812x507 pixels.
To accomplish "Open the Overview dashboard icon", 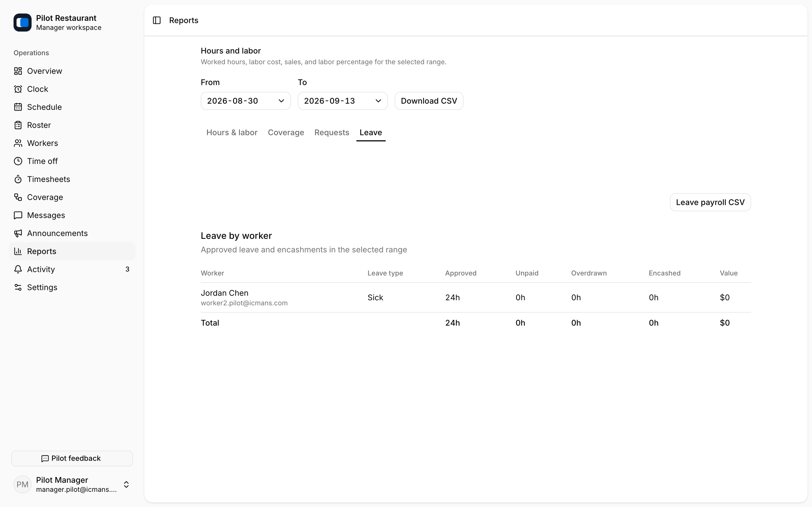I will pyautogui.click(x=18, y=71).
